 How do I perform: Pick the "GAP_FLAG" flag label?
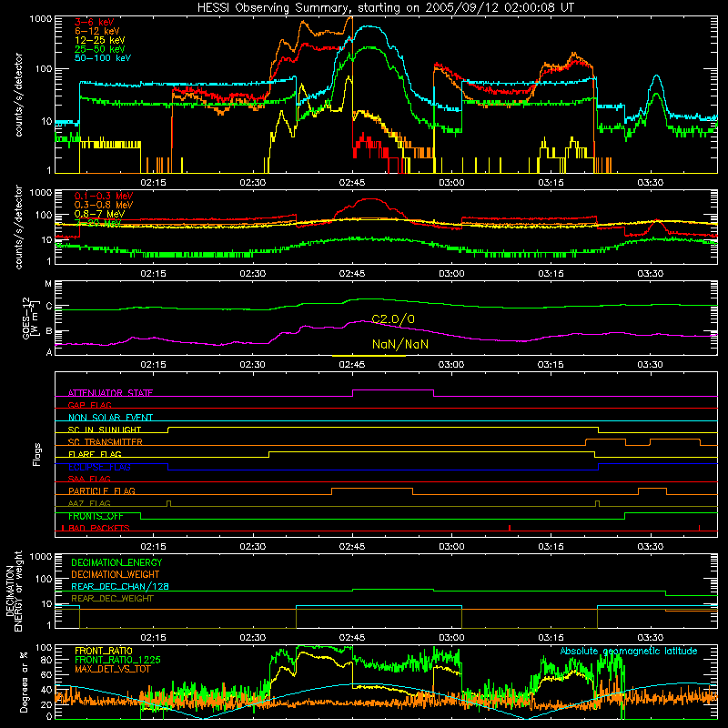(89, 405)
